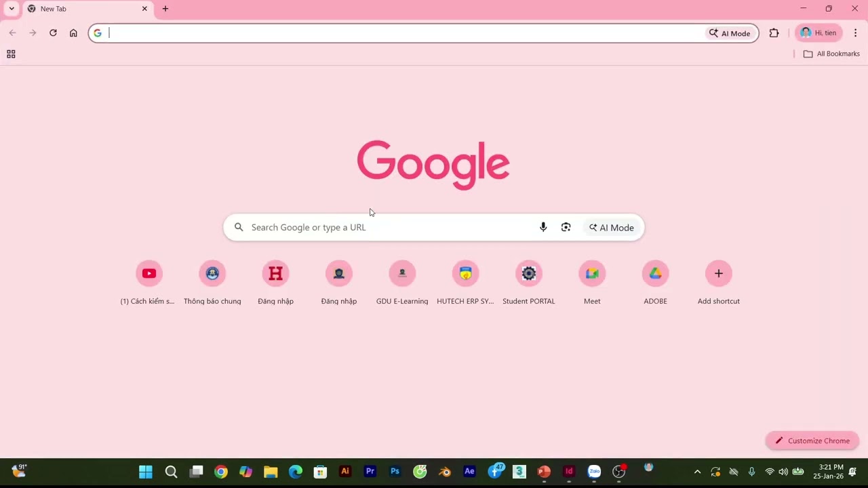Image resolution: width=868 pixels, height=488 pixels.
Task: Click the browser Back arrow
Action: (12, 33)
